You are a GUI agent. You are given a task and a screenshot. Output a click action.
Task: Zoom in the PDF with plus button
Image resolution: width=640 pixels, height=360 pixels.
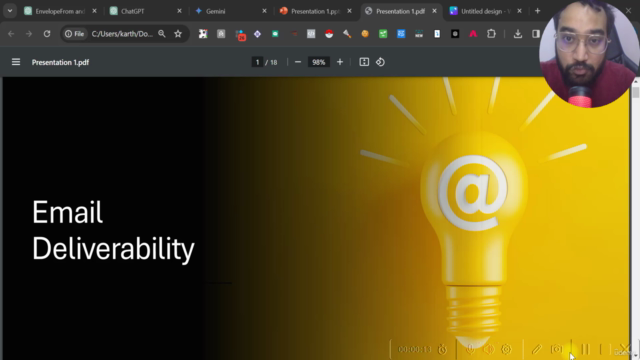(x=340, y=62)
